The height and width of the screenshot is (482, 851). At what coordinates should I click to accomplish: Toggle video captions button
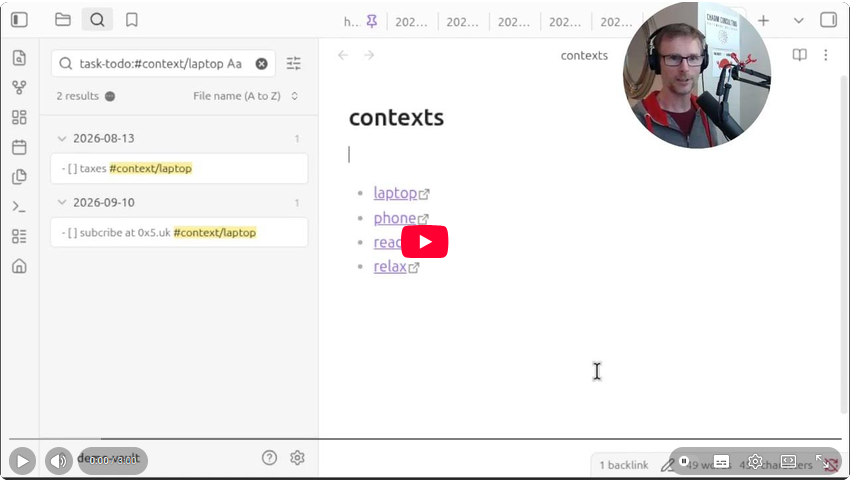click(x=721, y=462)
